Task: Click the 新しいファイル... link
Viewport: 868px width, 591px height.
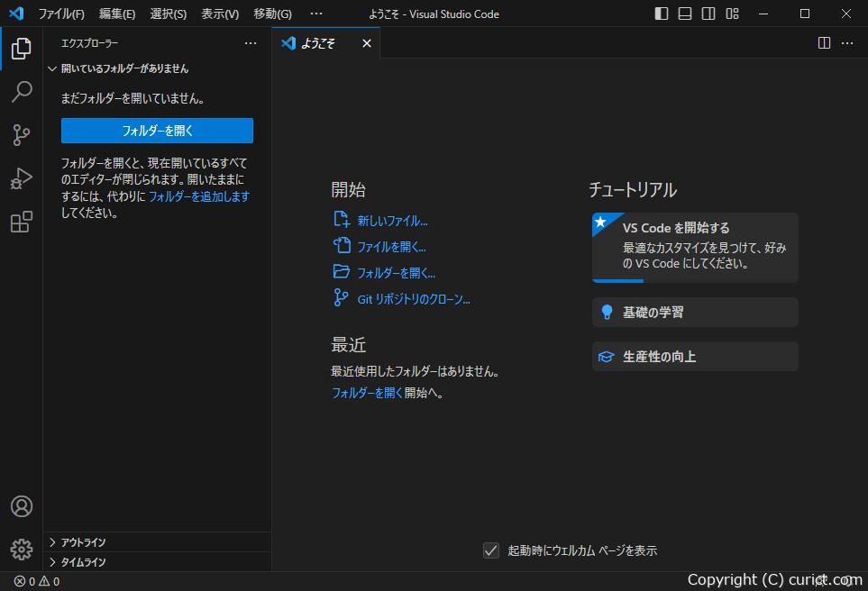Action: coord(392,221)
